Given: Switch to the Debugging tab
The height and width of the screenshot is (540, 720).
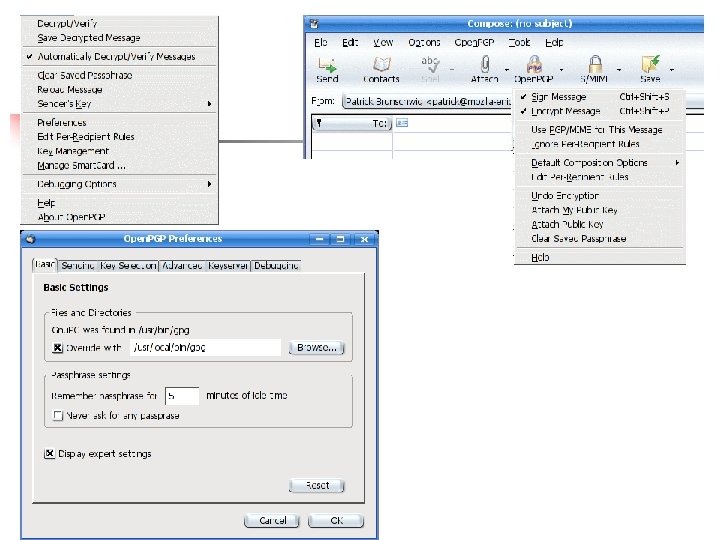Looking at the screenshot, I should (x=276, y=265).
